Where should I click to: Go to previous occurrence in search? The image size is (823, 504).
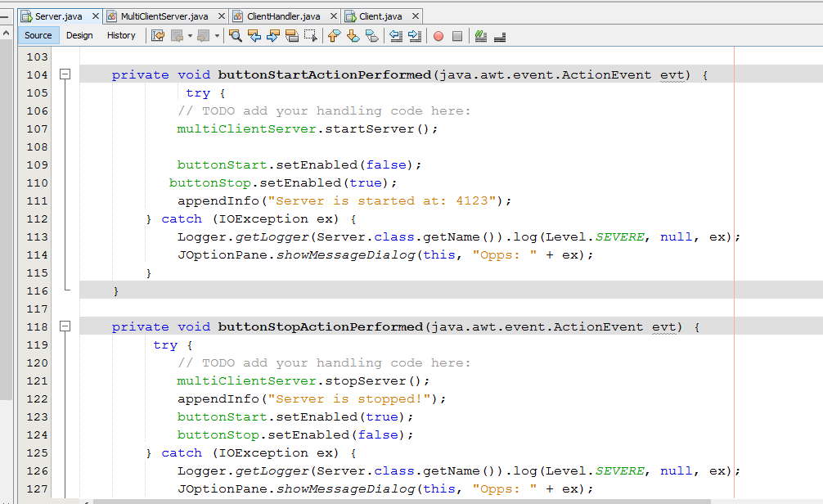pos(254,35)
